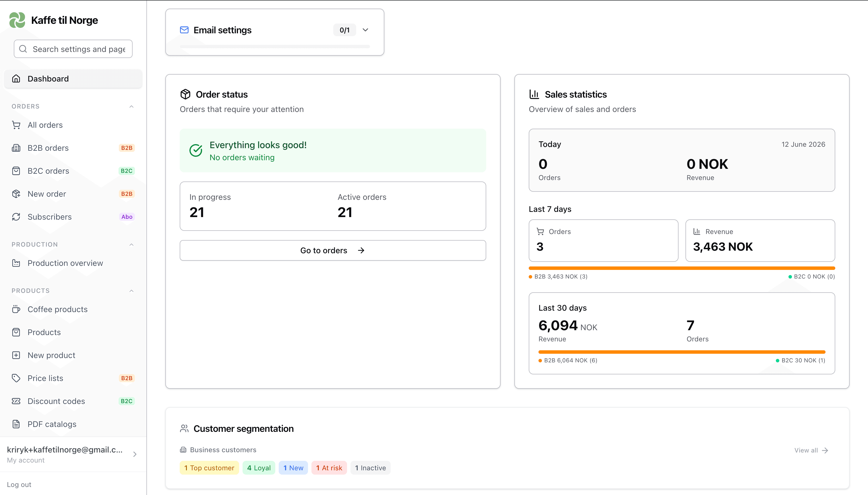The image size is (868, 495).
Task: Click the Kaffe til Norge logo icon
Action: point(17,20)
